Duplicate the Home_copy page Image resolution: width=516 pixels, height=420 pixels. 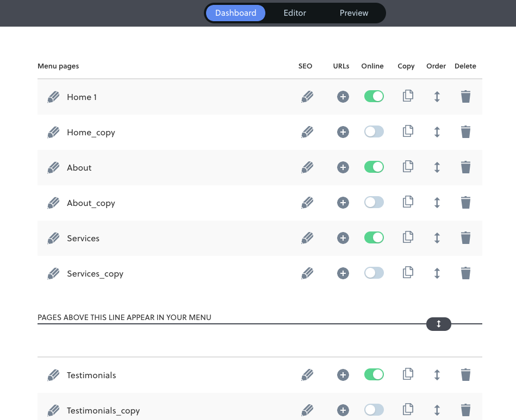408,131
